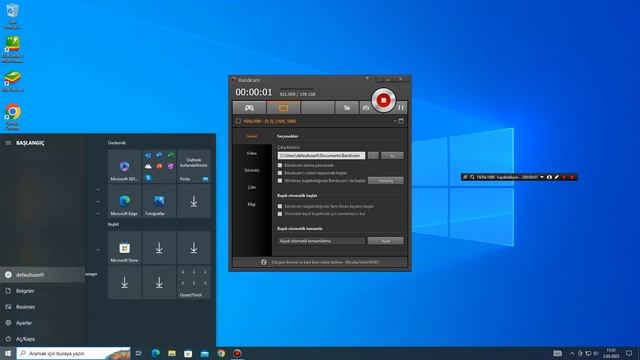The width and height of the screenshot is (640, 360).
Task: Open Resimler from start menu
Action: tap(42, 307)
